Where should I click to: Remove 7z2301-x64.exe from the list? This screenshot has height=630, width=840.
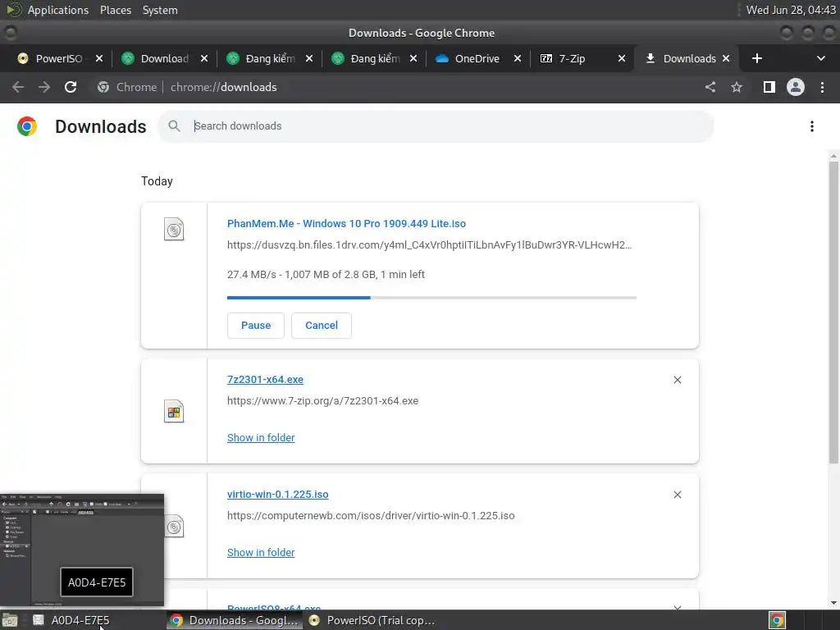pos(678,380)
